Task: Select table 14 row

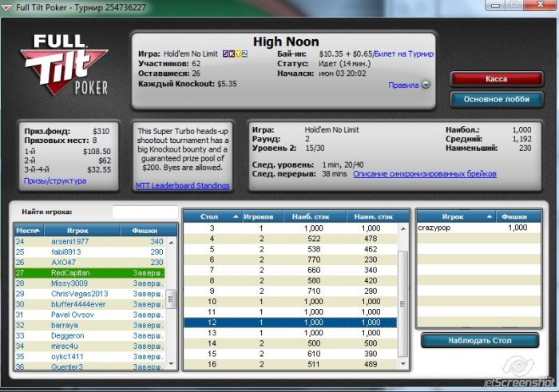Action: [291, 343]
